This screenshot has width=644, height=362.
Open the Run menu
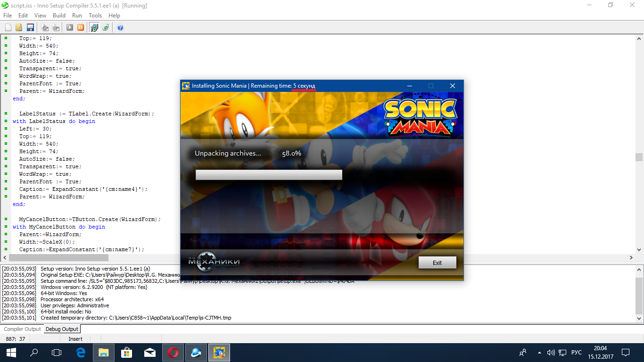(77, 16)
